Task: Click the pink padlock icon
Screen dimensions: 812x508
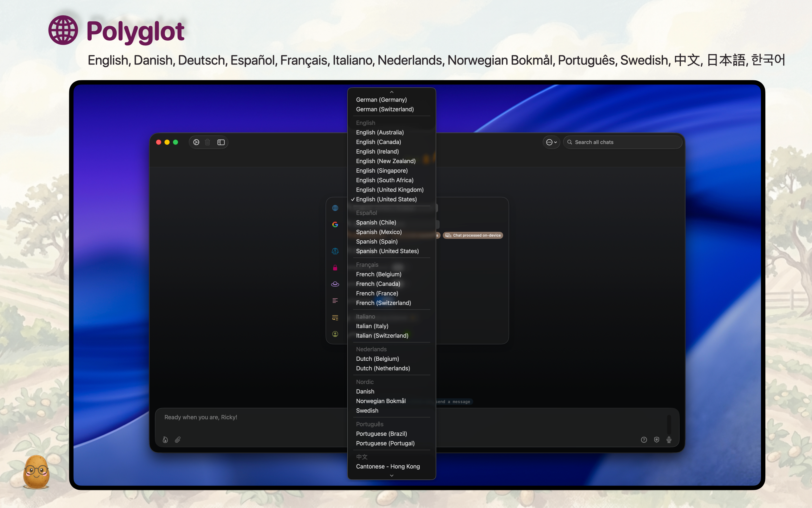Action: click(335, 267)
